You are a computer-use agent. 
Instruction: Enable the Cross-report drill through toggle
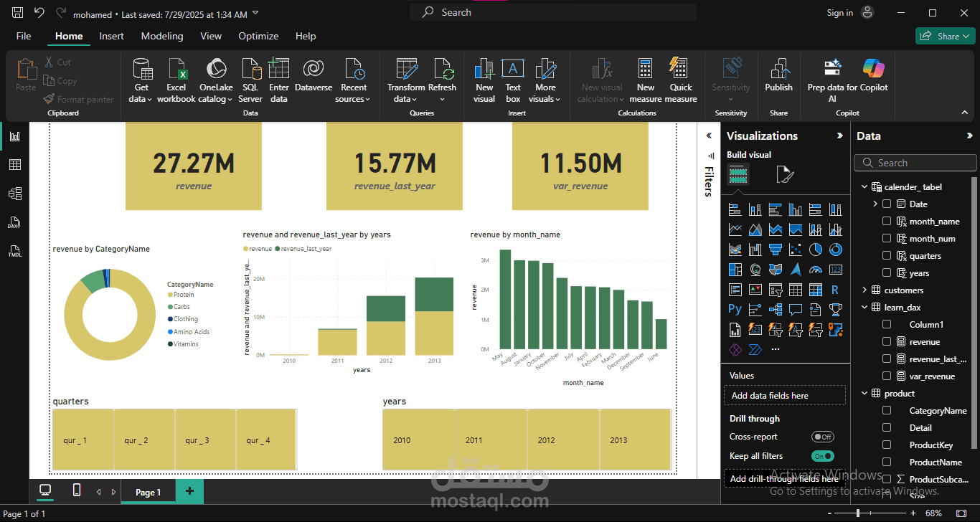[x=823, y=436]
